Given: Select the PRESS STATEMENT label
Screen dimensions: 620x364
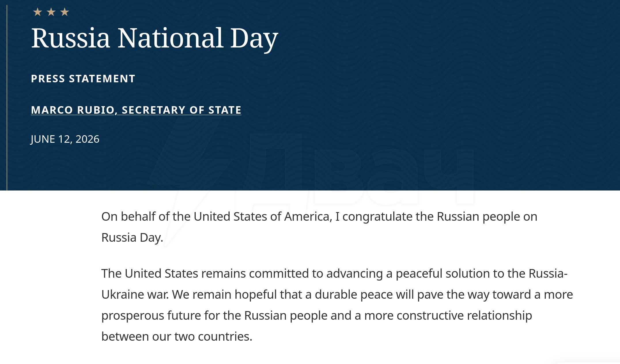Looking at the screenshot, I should click(83, 79).
